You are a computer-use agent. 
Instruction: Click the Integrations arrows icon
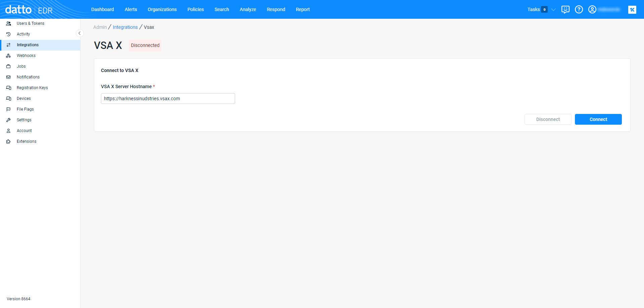pyautogui.click(x=9, y=45)
